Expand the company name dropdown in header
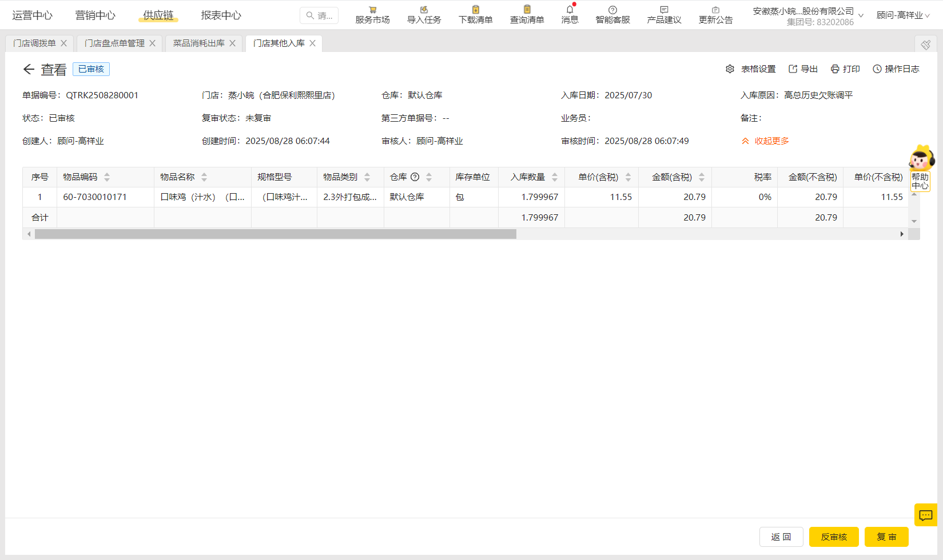Screen dimensions: 943x560 (861, 15)
